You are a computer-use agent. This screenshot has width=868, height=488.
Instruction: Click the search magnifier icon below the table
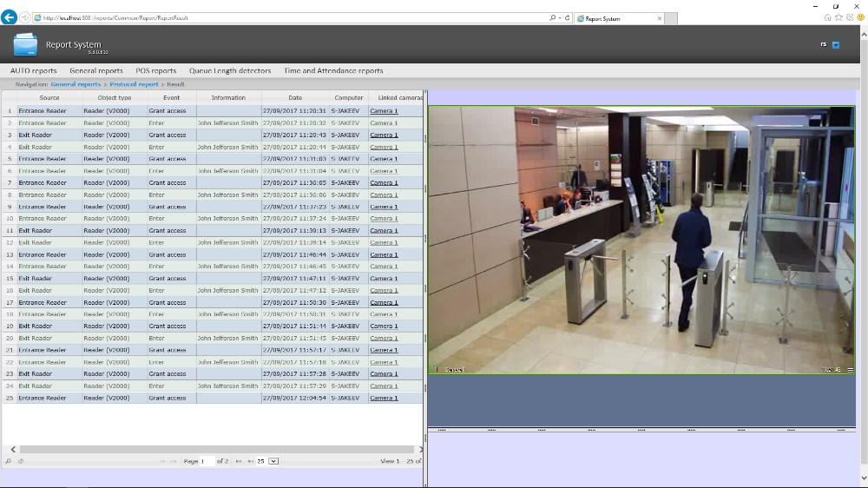click(9, 461)
